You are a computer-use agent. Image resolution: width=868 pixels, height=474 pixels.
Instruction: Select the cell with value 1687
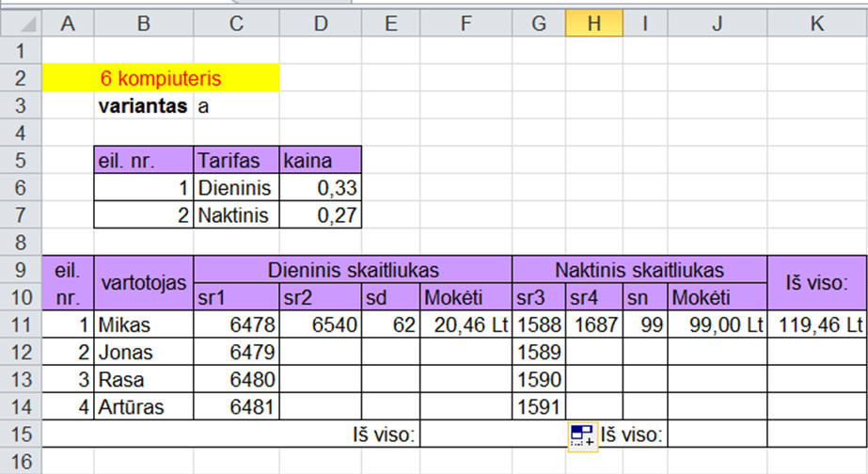[594, 324]
